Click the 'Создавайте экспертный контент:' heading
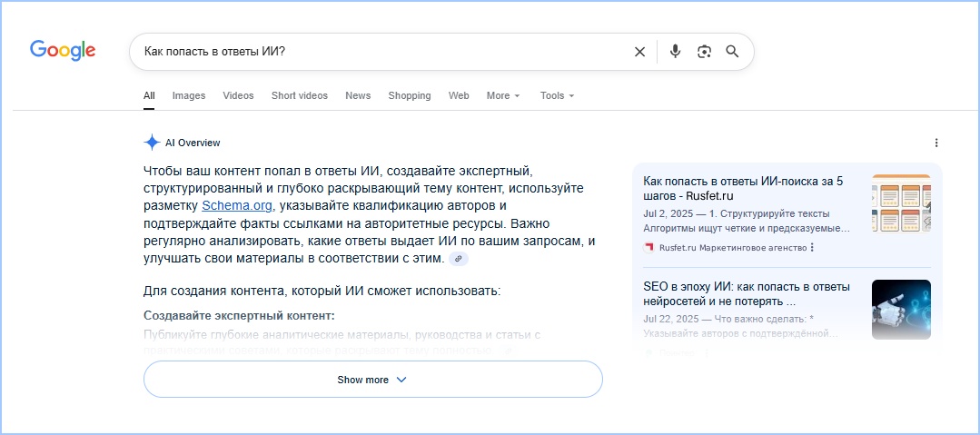The width and height of the screenshot is (980, 435). 240,316
